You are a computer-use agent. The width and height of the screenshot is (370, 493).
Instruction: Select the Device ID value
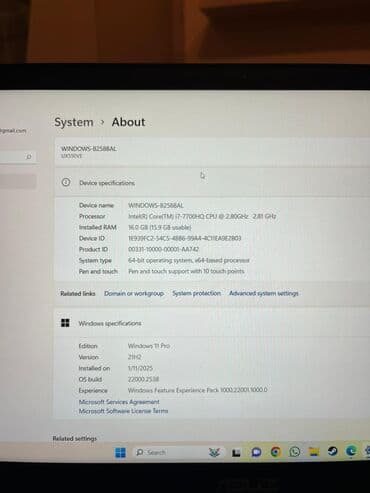185,238
